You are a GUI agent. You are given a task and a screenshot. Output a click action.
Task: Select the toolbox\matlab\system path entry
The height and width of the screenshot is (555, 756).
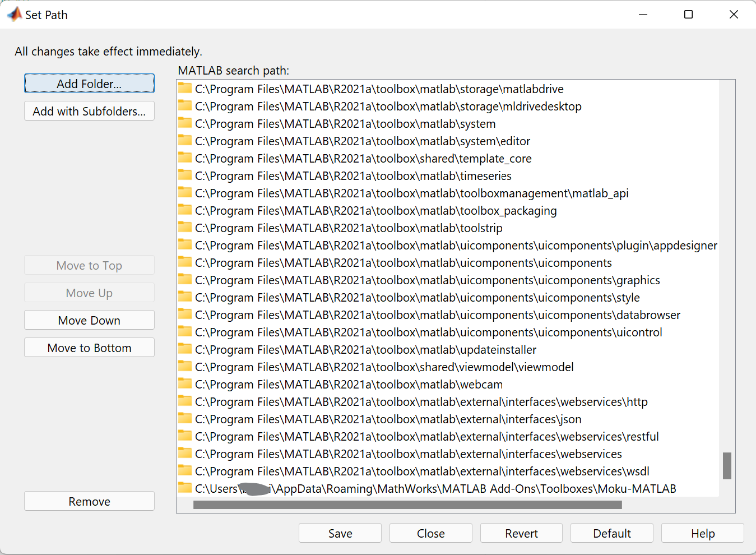point(345,124)
